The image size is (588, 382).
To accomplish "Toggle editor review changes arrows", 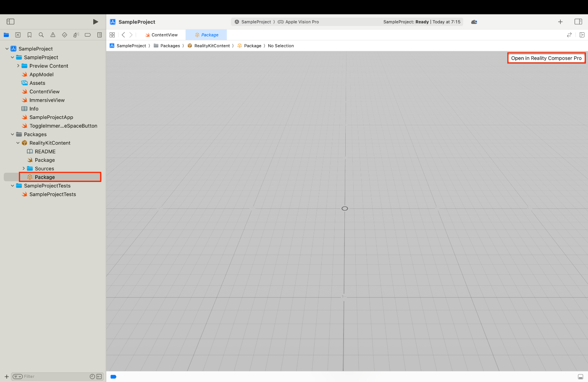I will point(570,35).
